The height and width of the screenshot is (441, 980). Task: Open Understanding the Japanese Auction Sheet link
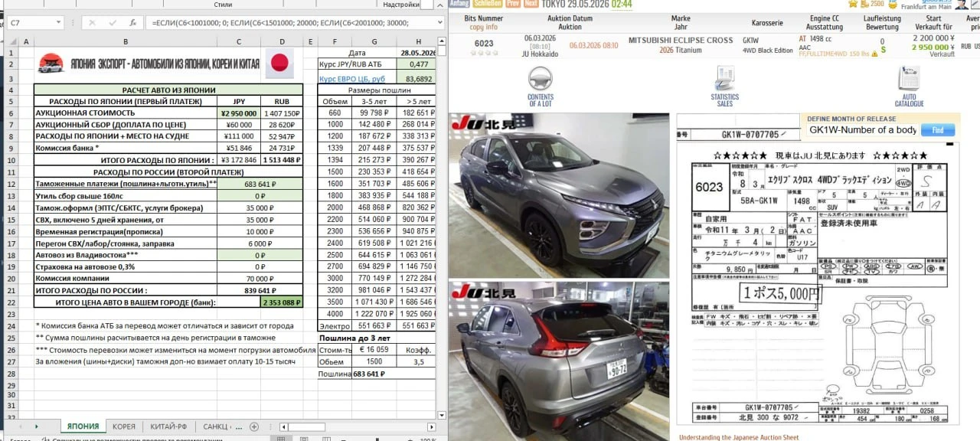pos(738,437)
